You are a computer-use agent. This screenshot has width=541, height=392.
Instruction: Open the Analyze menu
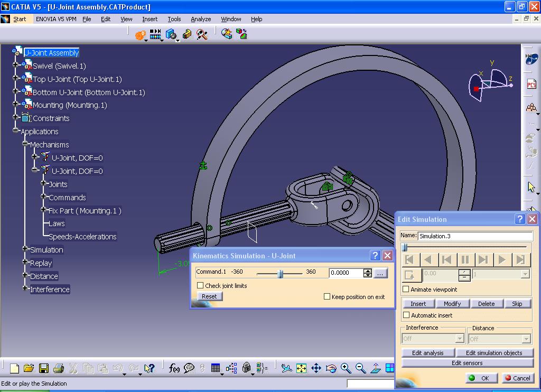click(x=201, y=19)
